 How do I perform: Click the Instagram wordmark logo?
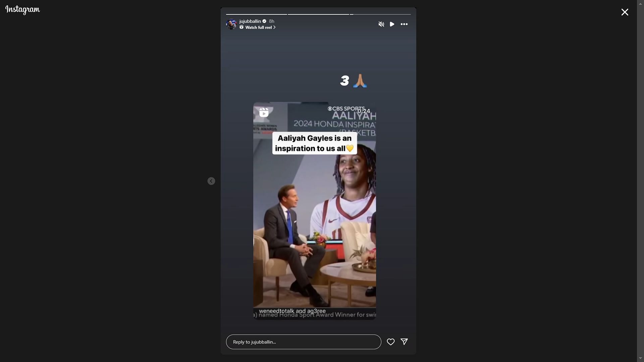(x=22, y=9)
